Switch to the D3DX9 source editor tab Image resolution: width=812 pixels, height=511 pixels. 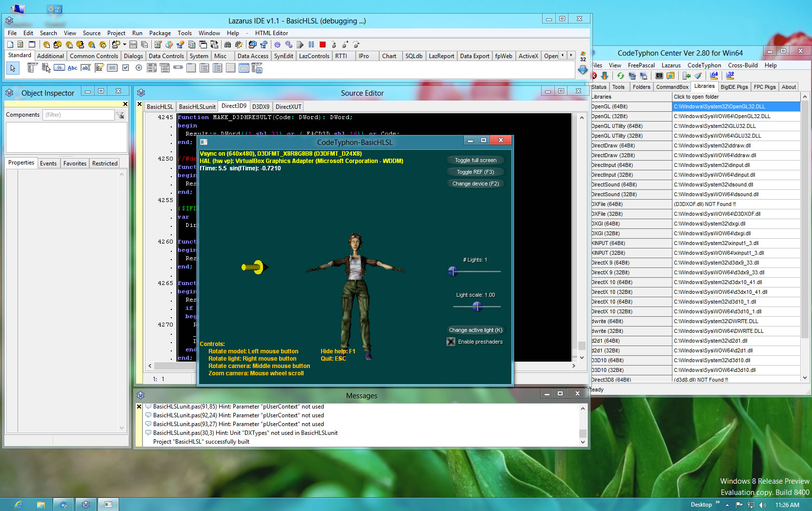tap(261, 106)
